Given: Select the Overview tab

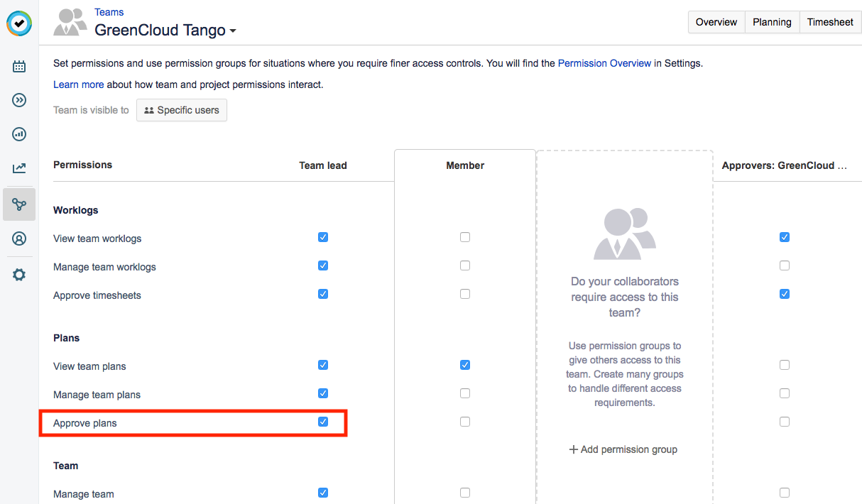Looking at the screenshot, I should pos(716,22).
